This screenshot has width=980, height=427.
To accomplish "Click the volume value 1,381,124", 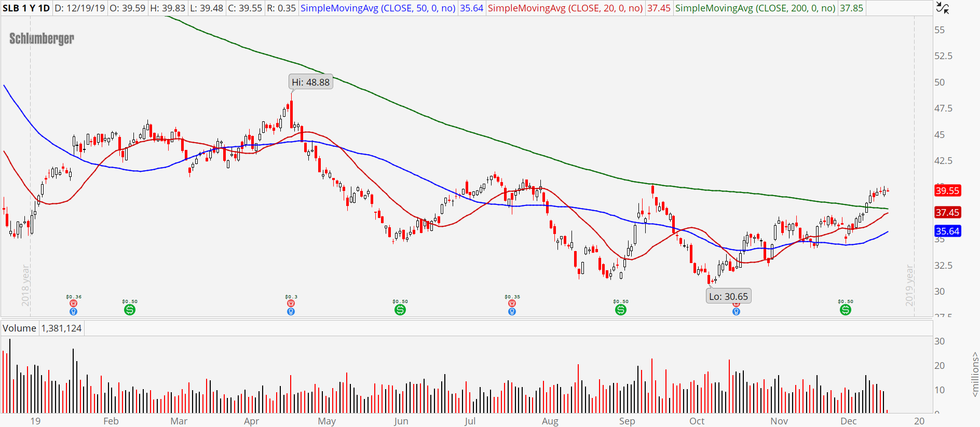I will (x=61, y=328).
